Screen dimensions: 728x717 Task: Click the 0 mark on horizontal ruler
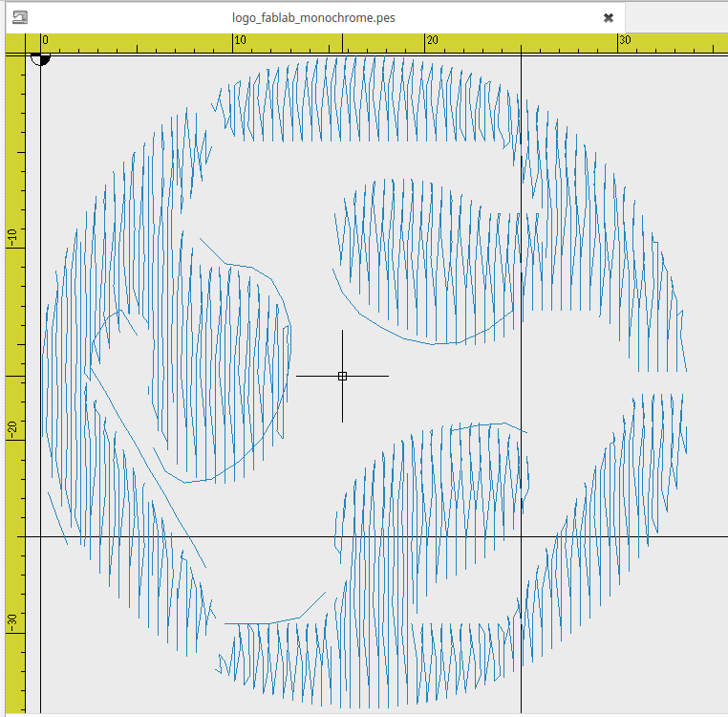(x=45, y=40)
